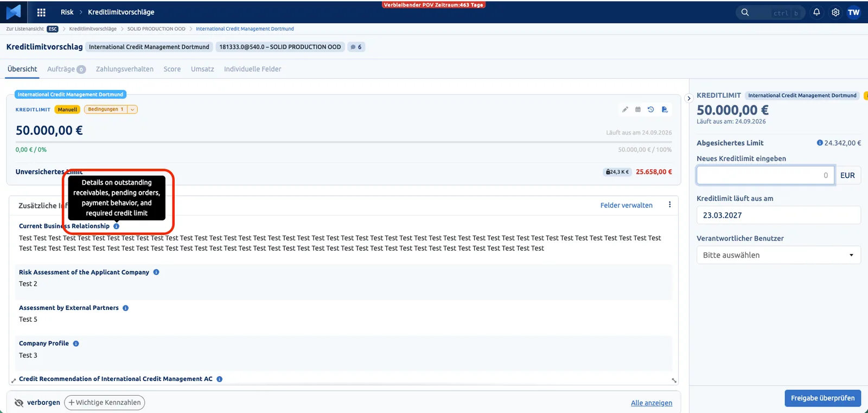Open the Individuelle Felder tab
The height and width of the screenshot is (413, 868).
[x=252, y=69]
